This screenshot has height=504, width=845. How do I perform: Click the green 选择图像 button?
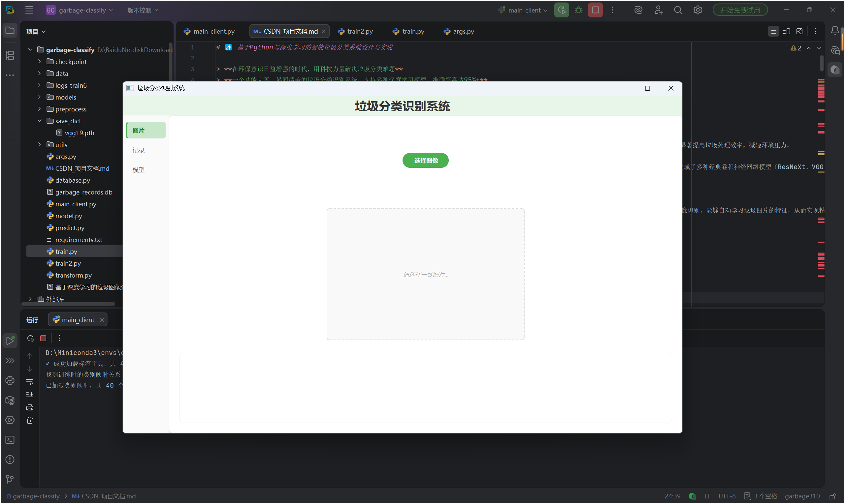[425, 160]
